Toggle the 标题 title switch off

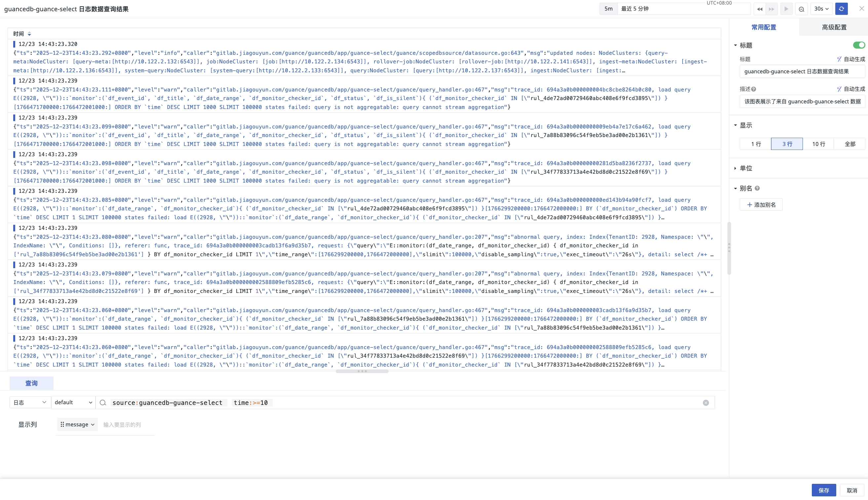(x=859, y=45)
